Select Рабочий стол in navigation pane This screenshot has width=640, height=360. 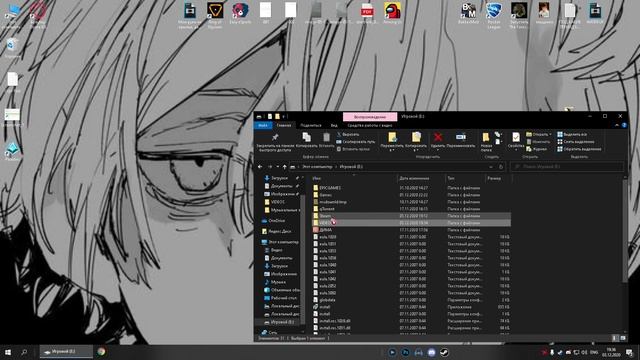click(283, 298)
